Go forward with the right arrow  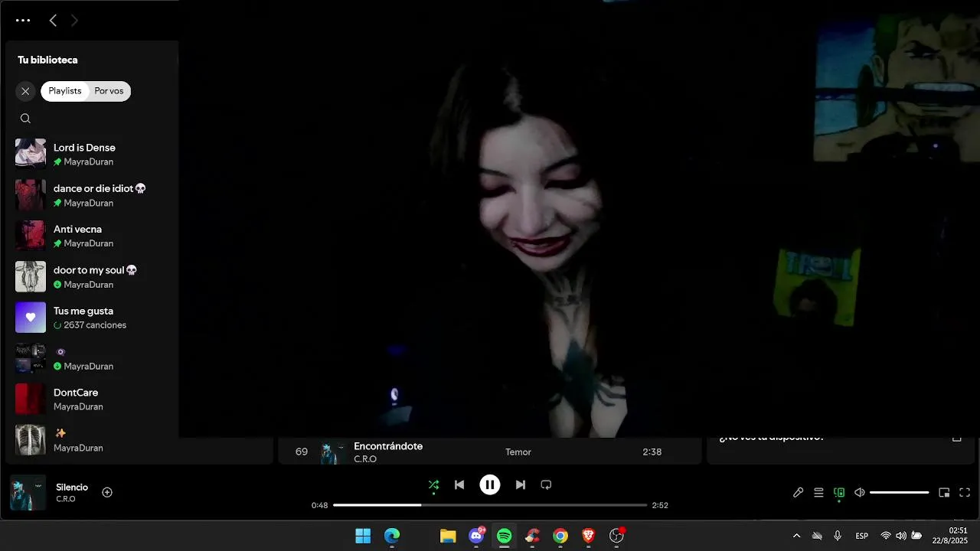pos(74,21)
